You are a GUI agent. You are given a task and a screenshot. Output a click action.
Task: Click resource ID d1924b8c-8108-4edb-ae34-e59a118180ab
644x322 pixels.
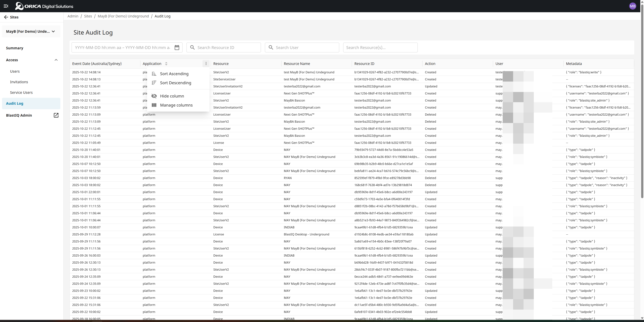pyautogui.click(x=384, y=234)
